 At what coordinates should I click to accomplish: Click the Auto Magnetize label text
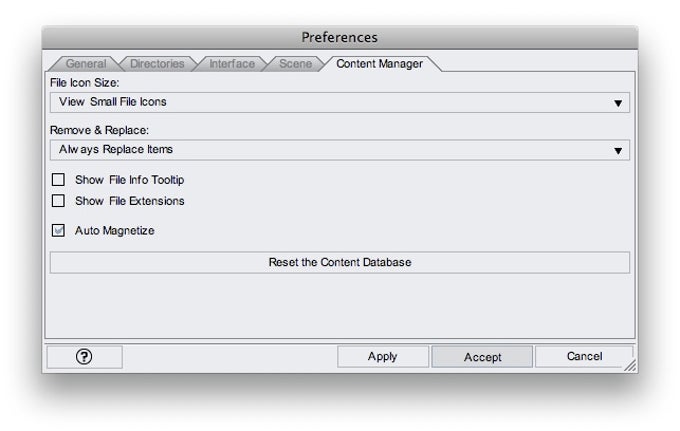click(x=114, y=231)
